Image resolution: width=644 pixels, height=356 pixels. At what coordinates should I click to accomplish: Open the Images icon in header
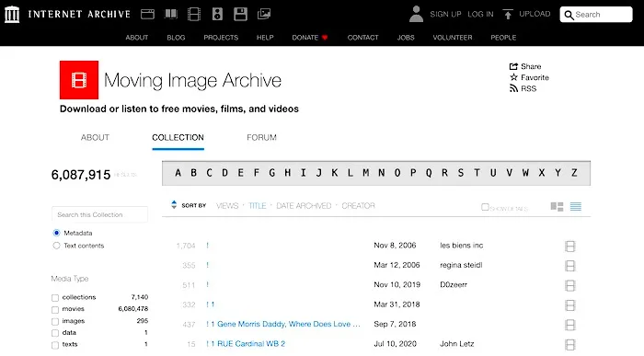[264, 15]
